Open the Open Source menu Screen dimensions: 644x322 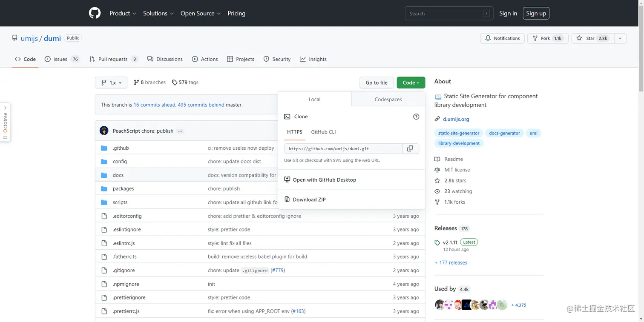click(x=201, y=13)
